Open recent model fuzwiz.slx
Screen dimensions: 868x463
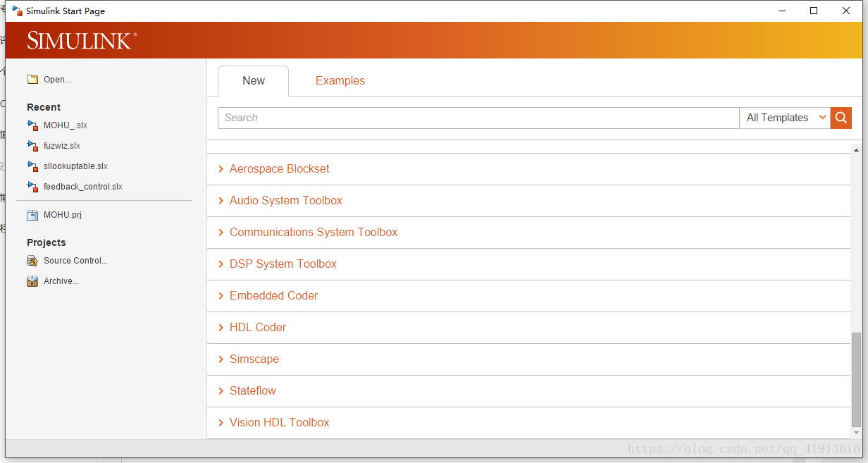coord(62,146)
